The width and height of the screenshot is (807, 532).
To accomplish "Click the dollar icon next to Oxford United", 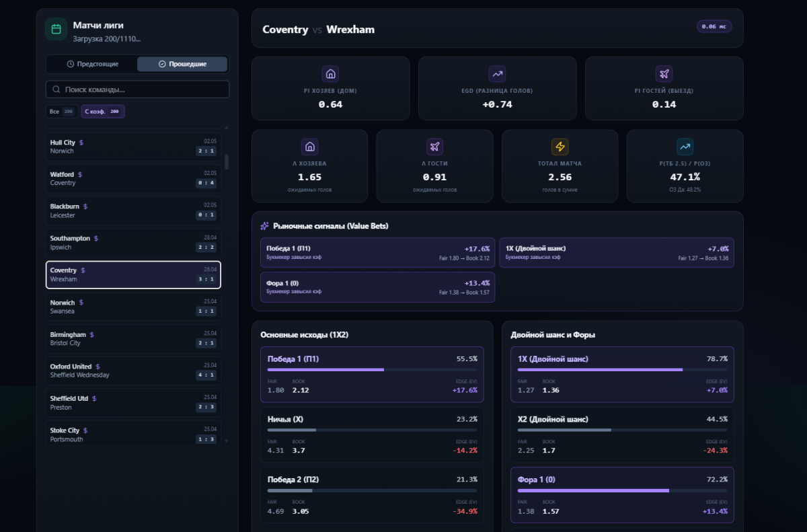I will coord(98,367).
